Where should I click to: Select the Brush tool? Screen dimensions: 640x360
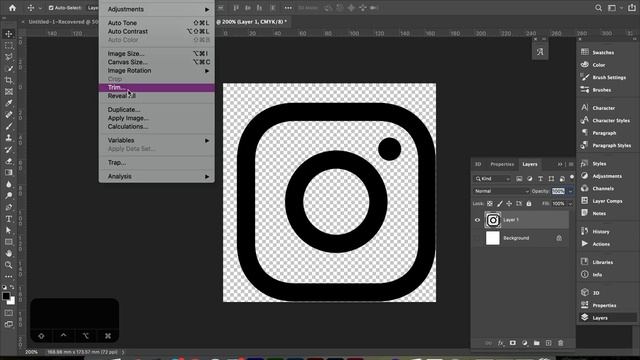[9, 127]
